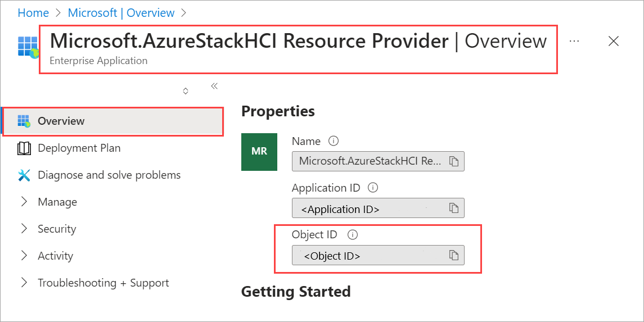Open Deployment Plan menu item
The height and width of the screenshot is (322, 644).
click(x=79, y=148)
